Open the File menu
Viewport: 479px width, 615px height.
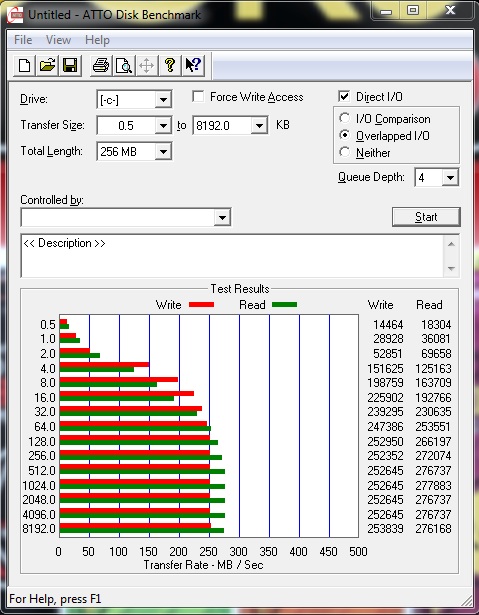[23, 40]
